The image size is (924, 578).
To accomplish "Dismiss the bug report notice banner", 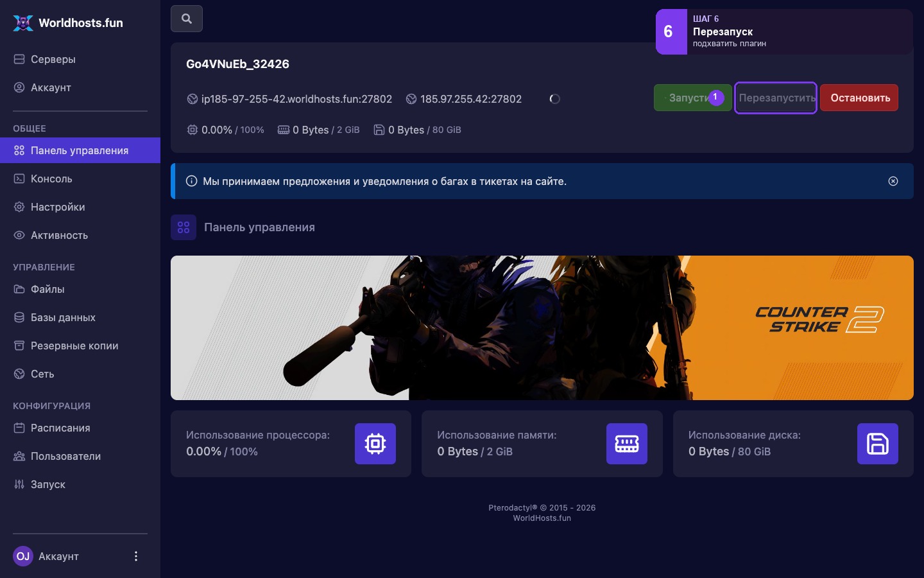I will pos(893,181).
